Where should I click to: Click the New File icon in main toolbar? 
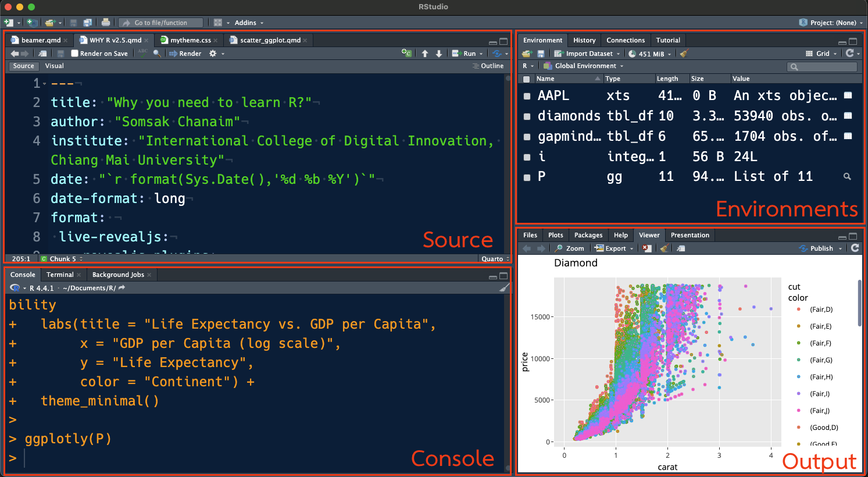click(x=8, y=23)
